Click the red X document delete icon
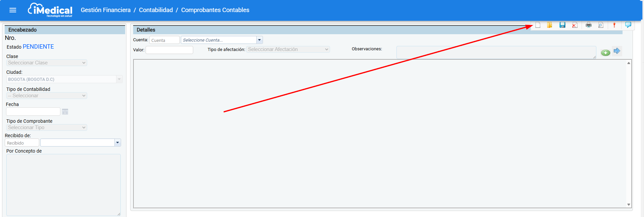This screenshot has width=644, height=217. pos(575,25)
